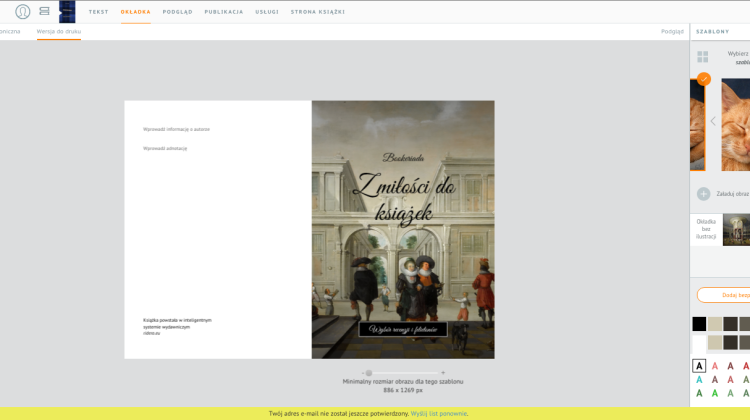
Task: Open the PUBLIKACJA tab
Action: tap(224, 12)
